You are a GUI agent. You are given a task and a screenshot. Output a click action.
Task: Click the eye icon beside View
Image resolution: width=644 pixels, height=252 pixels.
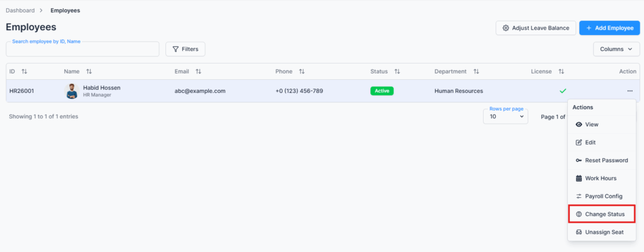point(579,124)
